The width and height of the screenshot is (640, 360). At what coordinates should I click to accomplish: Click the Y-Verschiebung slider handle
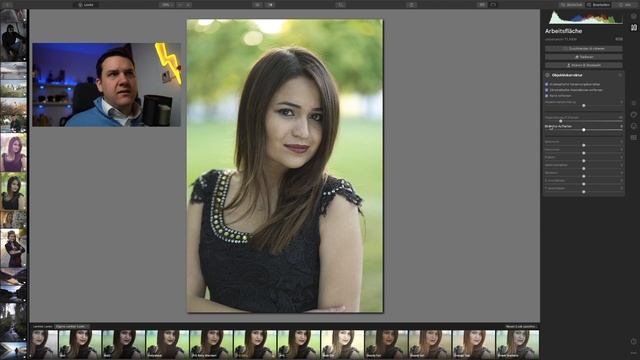[x=584, y=192]
